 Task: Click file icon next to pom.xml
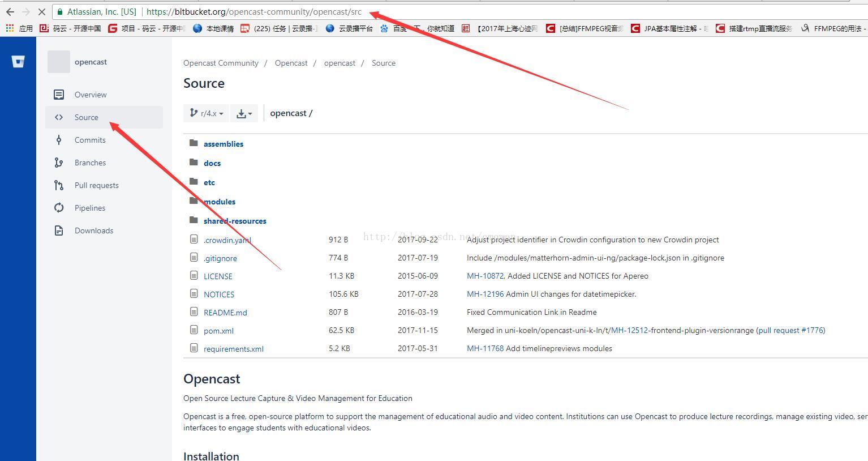pos(194,330)
